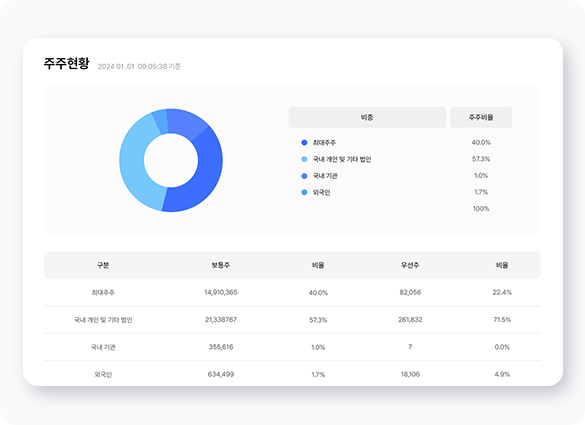The image size is (585, 425).
Task: Click the 355,616 보통주 value
Action: (x=220, y=347)
